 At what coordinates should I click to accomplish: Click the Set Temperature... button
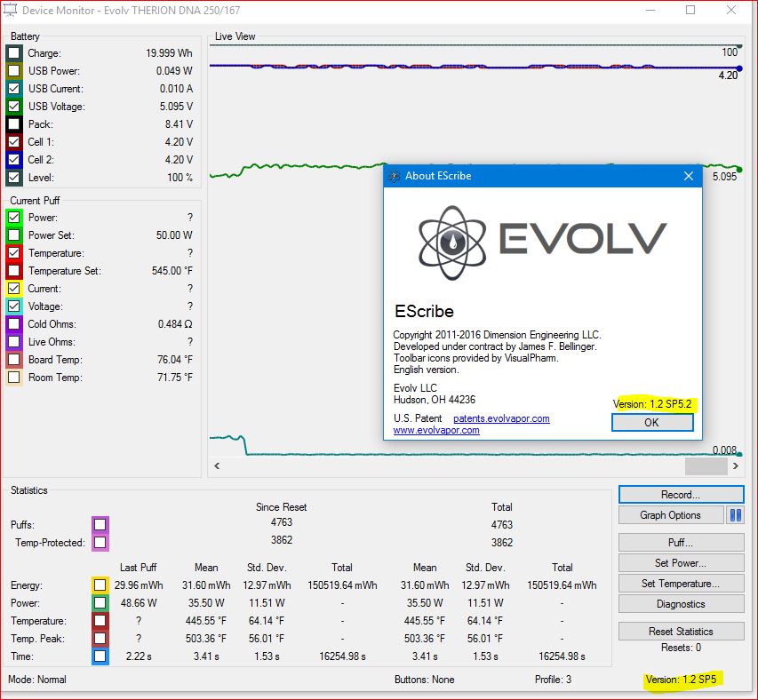point(681,584)
